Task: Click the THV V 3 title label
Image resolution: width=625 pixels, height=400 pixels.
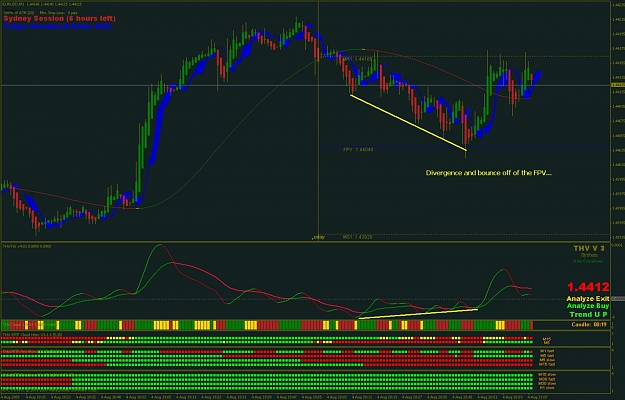Action: pyautogui.click(x=589, y=249)
